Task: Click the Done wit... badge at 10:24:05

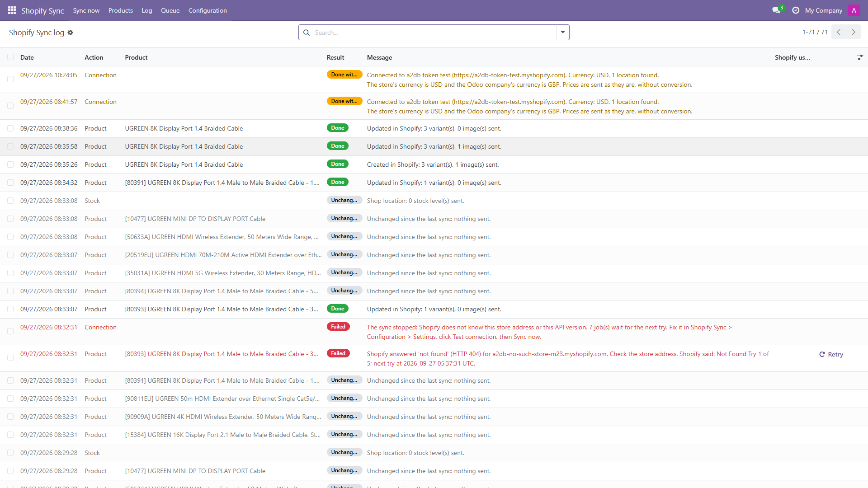Action: click(x=344, y=75)
